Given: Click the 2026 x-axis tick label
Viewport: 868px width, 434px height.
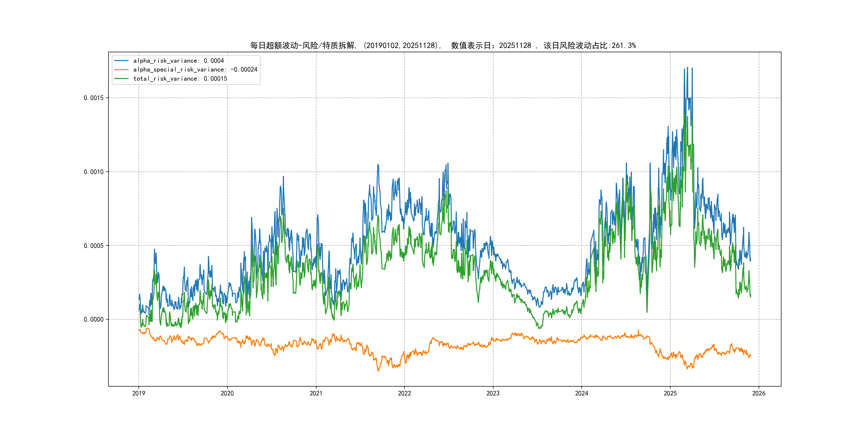Looking at the screenshot, I should [x=759, y=393].
